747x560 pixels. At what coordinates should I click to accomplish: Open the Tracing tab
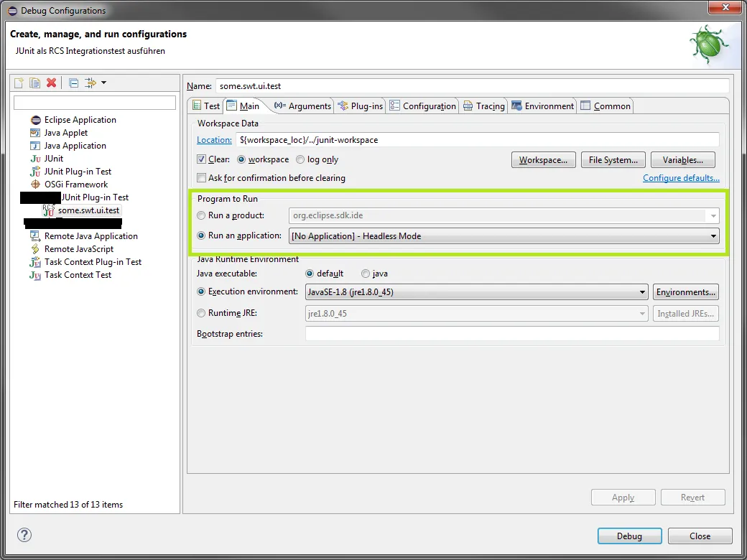tap(484, 106)
